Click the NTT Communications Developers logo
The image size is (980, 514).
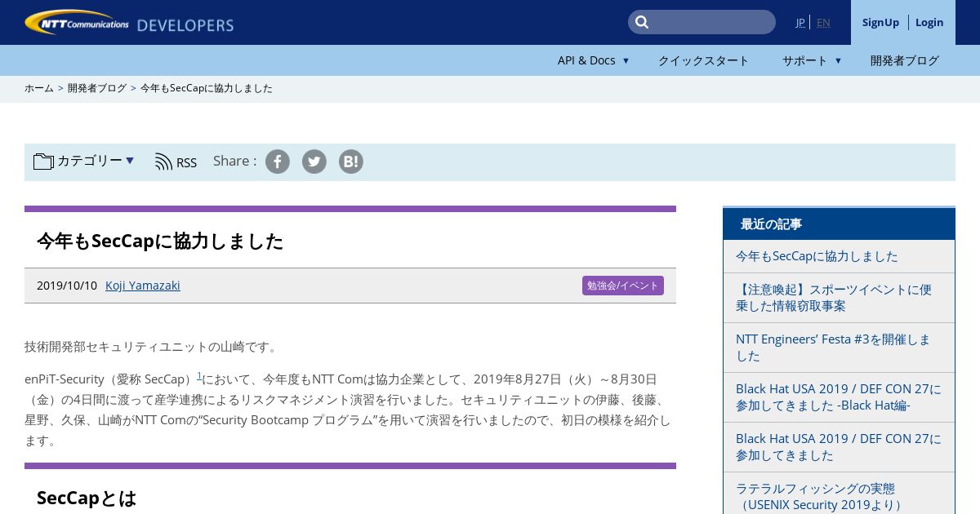[x=129, y=23]
